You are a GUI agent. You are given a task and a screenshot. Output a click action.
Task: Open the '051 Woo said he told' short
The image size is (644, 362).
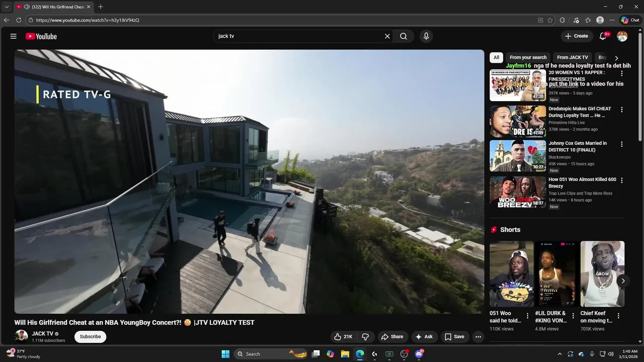pyautogui.click(x=512, y=274)
